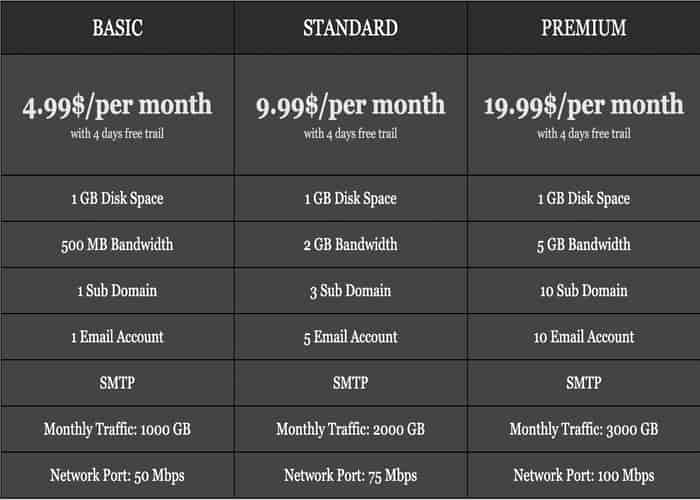This screenshot has width=700, height=500.
Task: Select the STANDARD plan header
Action: (350, 27)
